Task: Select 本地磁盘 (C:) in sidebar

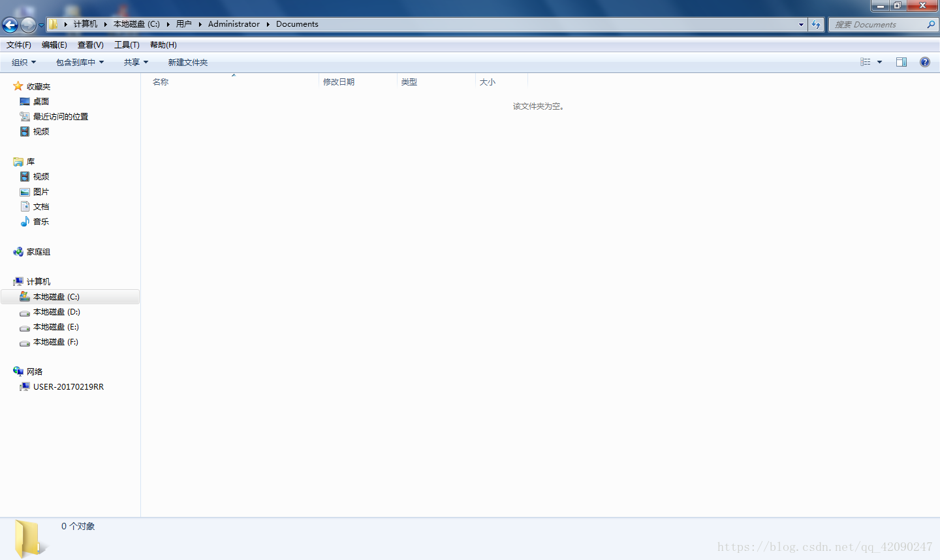Action: click(x=70, y=297)
